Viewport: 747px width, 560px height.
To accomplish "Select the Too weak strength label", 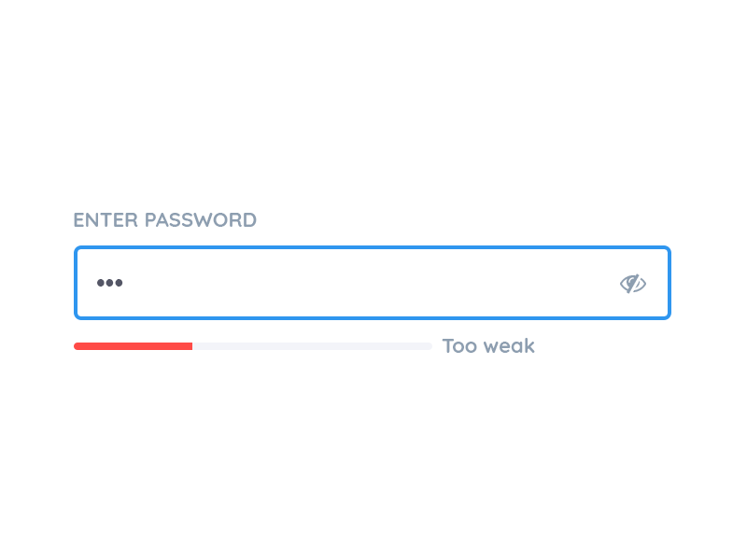I will (x=488, y=345).
